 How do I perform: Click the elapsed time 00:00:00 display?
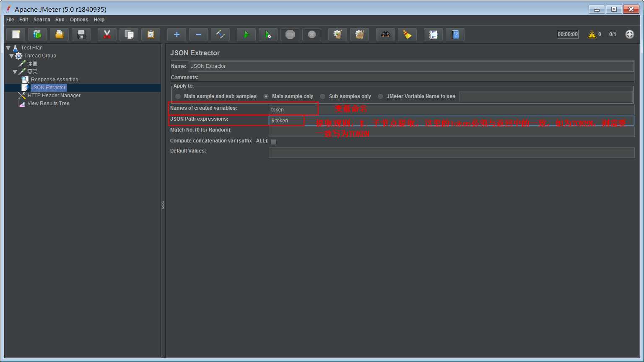pos(568,34)
